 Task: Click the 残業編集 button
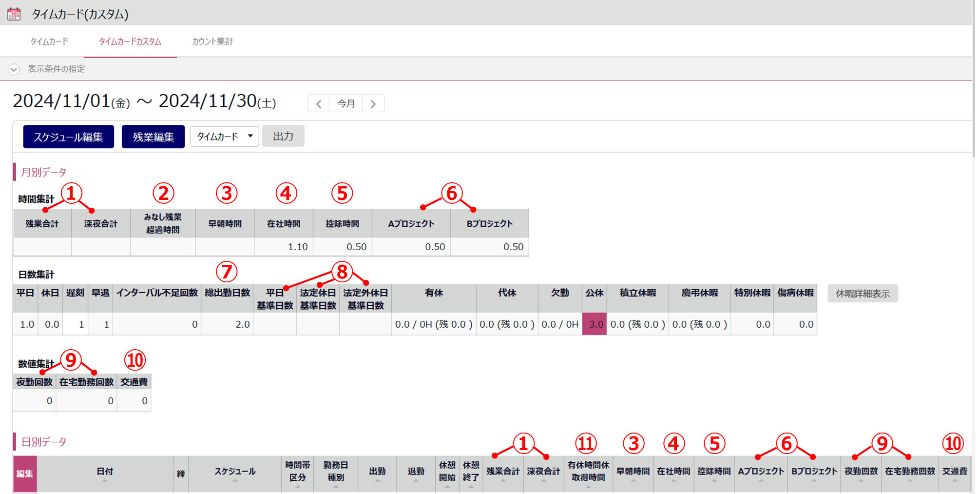(153, 137)
